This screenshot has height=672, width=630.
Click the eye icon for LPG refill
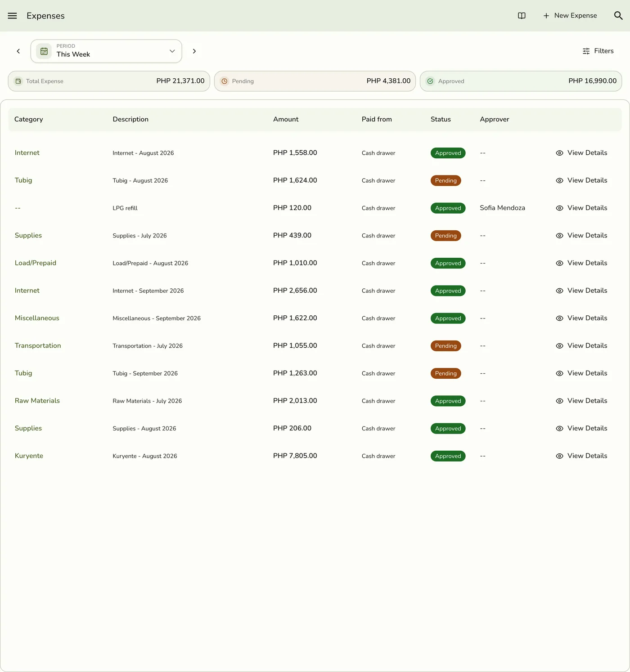(559, 208)
